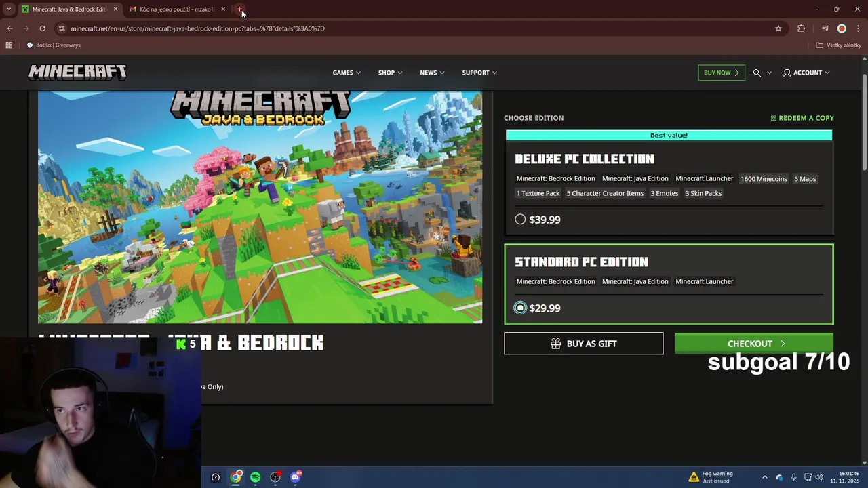Click the 5 Character Creator Items tag
The image size is (868, 488).
pos(605,193)
